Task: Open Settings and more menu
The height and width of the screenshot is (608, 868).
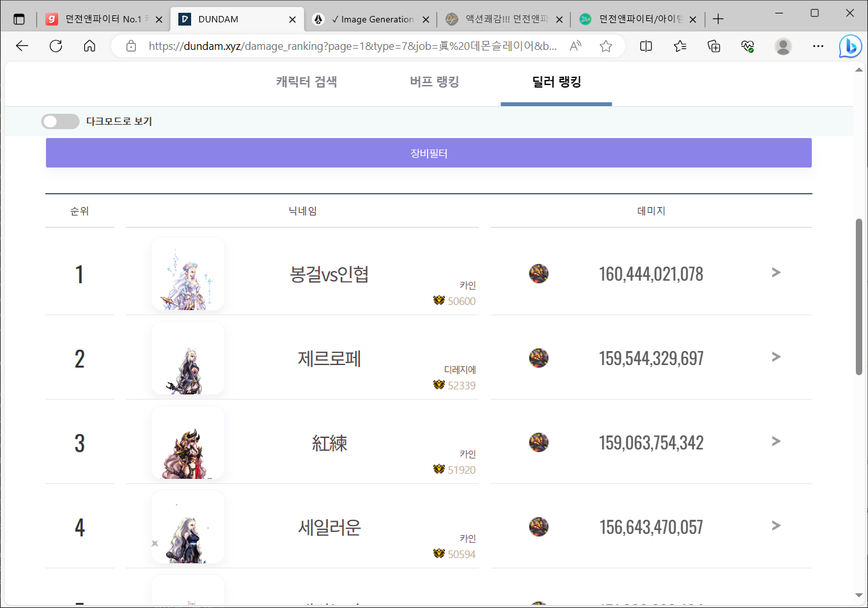Action: click(818, 46)
